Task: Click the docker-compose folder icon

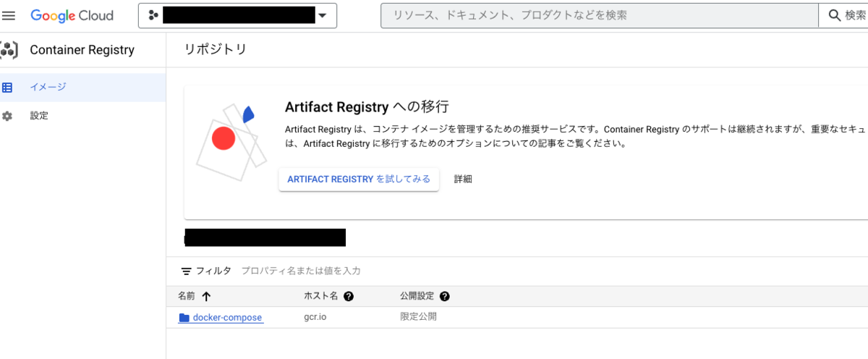Action: tap(184, 318)
